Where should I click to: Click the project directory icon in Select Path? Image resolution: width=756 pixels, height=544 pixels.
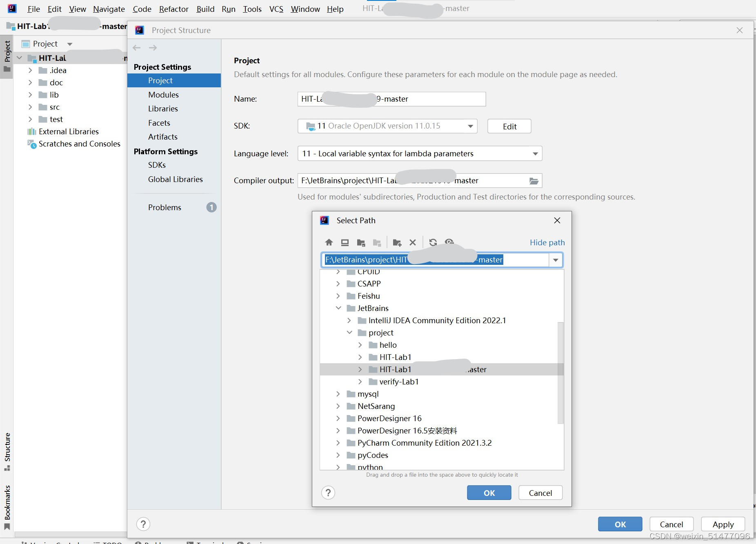click(361, 242)
